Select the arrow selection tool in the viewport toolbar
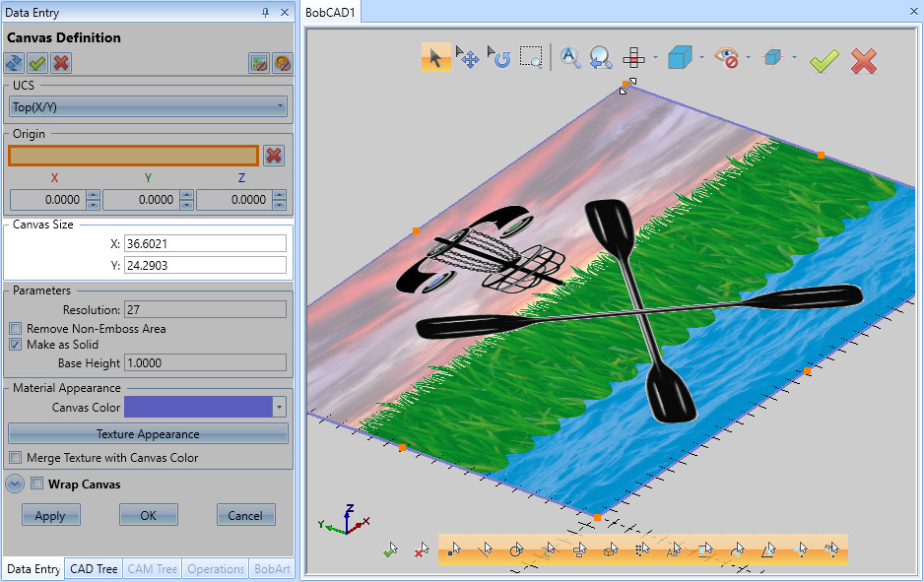924x582 pixels. pyautogui.click(x=436, y=58)
